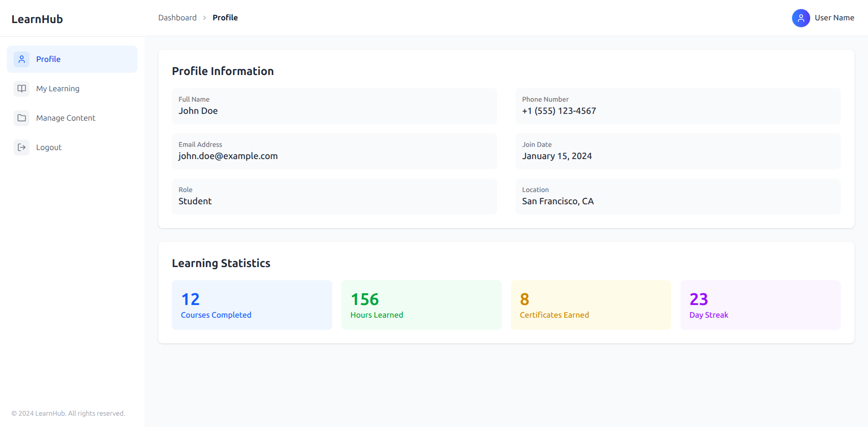
Task: Click the Join Date field label
Action: (537, 145)
